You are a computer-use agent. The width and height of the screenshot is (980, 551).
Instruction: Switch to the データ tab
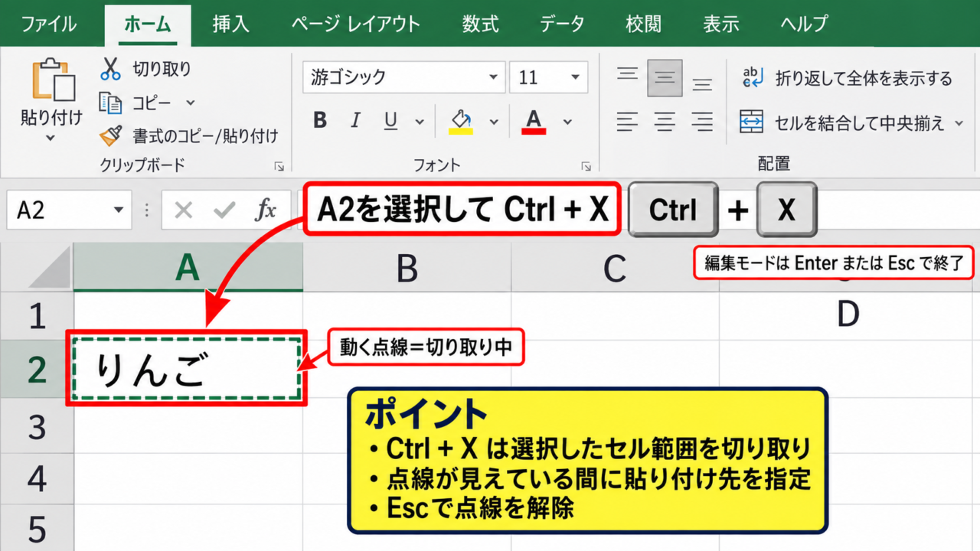tap(562, 24)
